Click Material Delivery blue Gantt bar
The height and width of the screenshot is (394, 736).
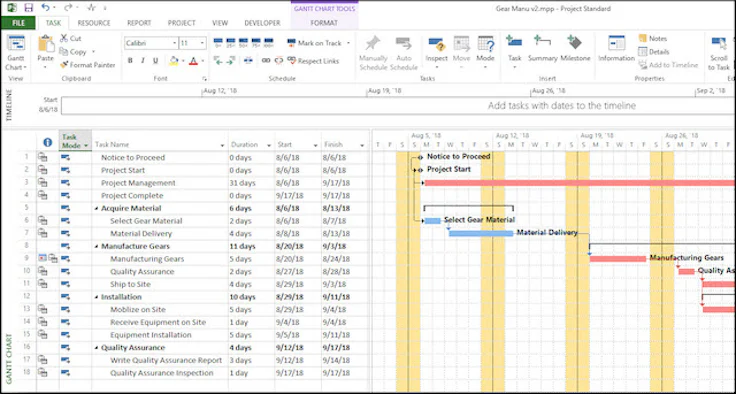(481, 233)
